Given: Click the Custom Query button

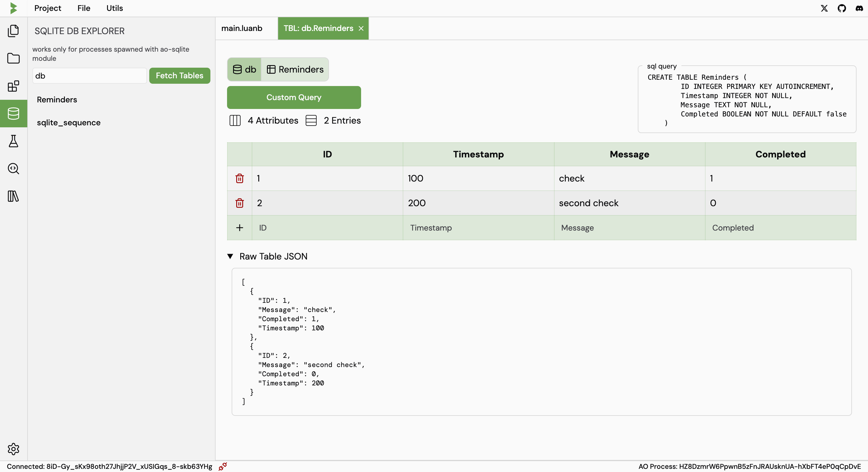Looking at the screenshot, I should [294, 97].
